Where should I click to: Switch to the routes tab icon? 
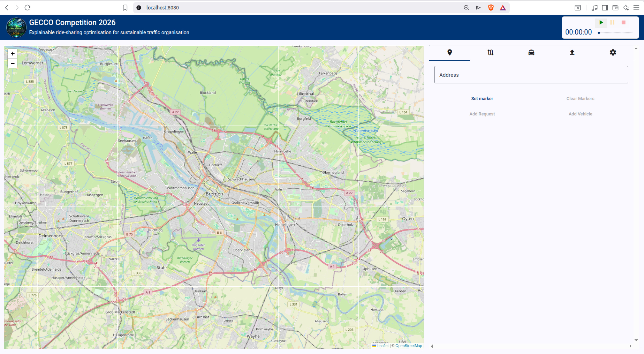pyautogui.click(x=490, y=53)
